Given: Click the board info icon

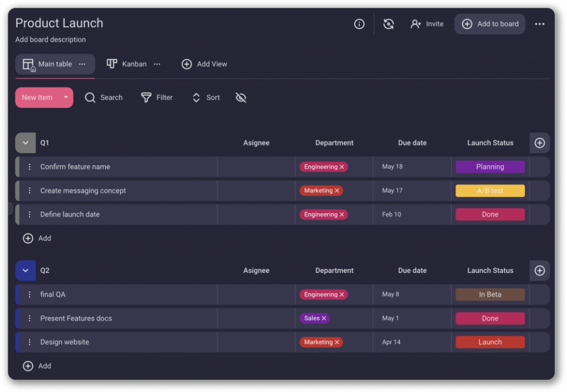Looking at the screenshot, I should click(x=359, y=24).
